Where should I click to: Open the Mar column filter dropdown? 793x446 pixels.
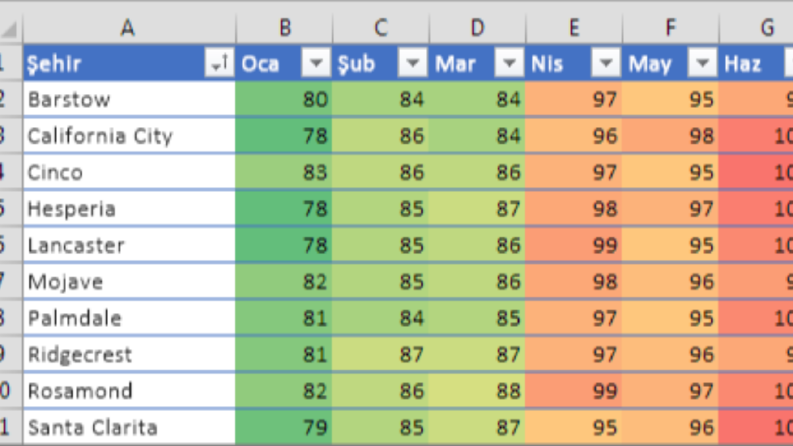tap(509, 63)
